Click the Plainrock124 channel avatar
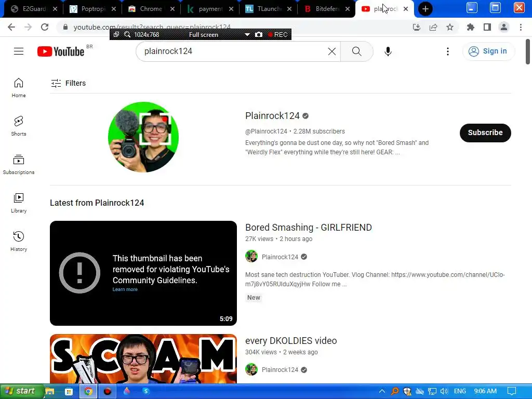532x399 pixels. tap(143, 137)
